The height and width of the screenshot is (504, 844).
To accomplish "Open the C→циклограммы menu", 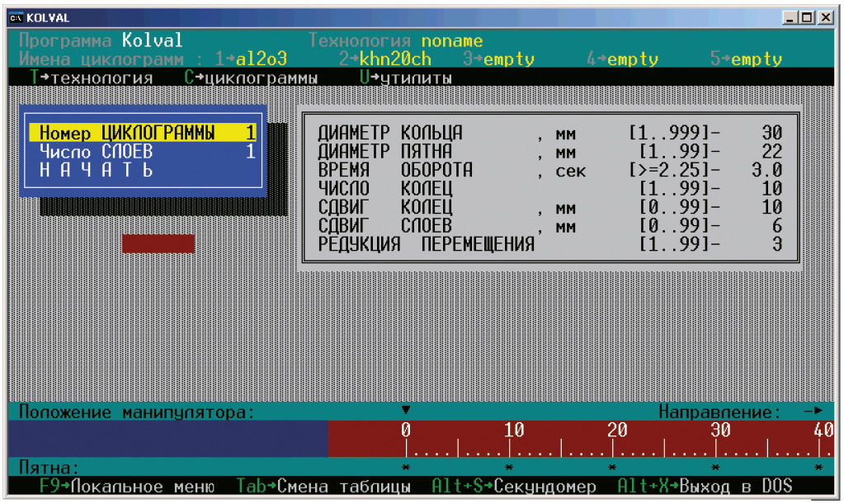I will 251,78.
